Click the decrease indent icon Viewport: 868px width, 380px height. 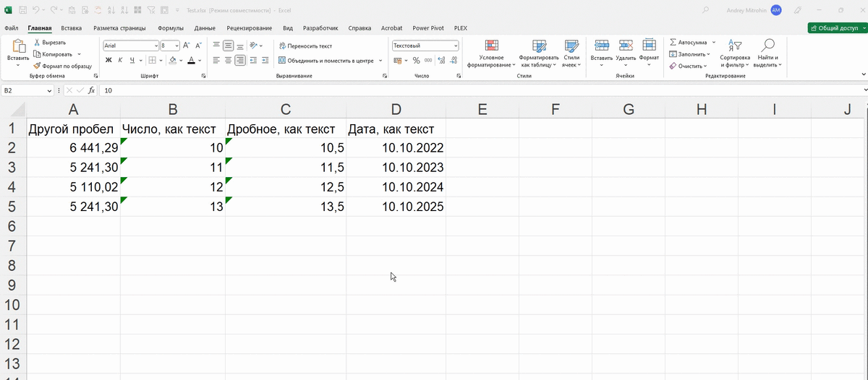pos(252,61)
